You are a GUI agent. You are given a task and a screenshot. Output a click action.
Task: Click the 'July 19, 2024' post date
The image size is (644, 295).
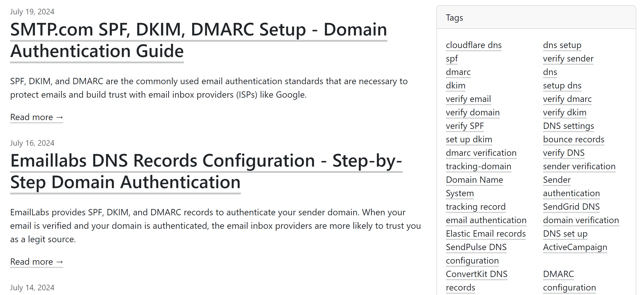click(32, 12)
